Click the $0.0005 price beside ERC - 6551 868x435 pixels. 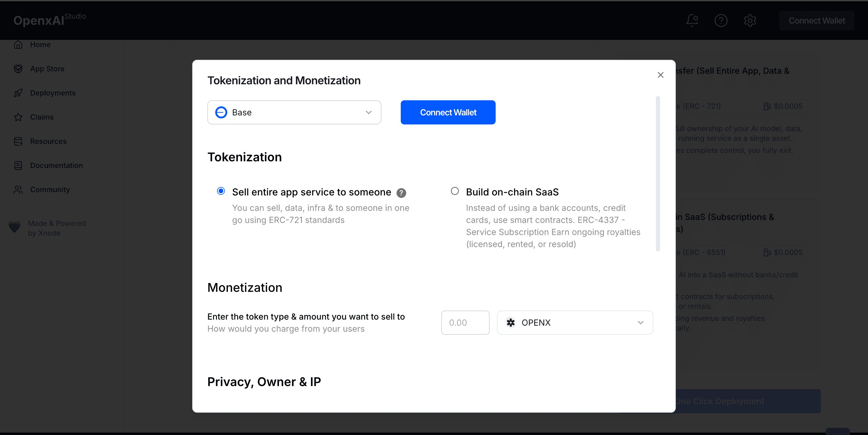click(788, 252)
